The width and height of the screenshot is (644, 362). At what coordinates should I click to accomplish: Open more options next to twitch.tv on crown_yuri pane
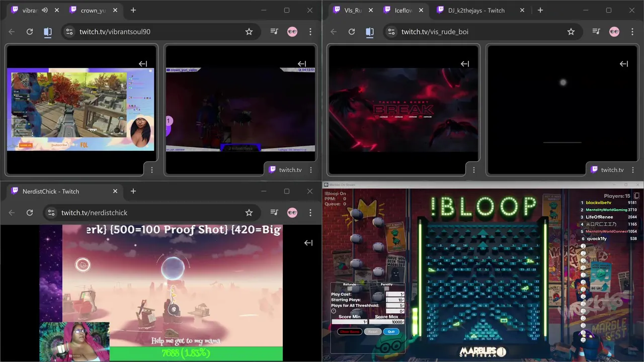pos(311,170)
